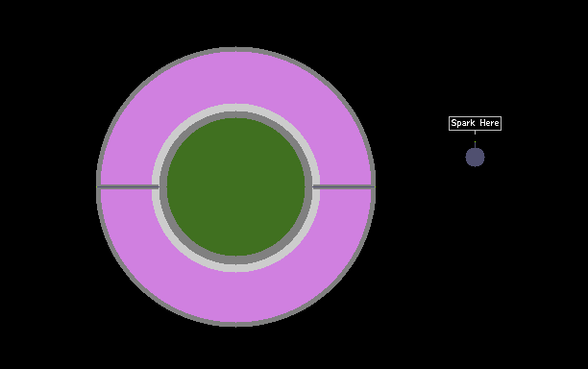Image resolution: width=588 pixels, height=369 pixels.
Task: Click the yellow pixel atop the blob's wire
Action: 476,142
